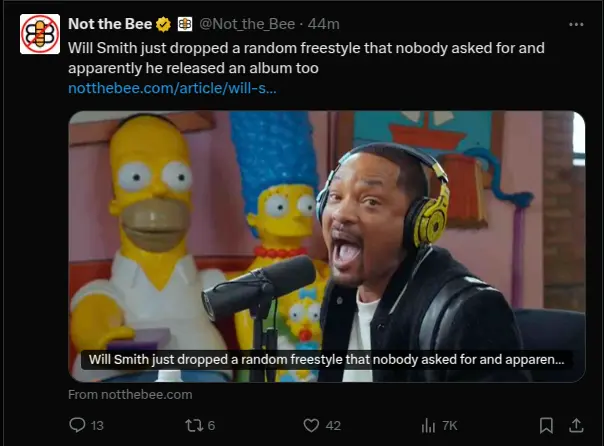Reply to the post via speech bubble icon
The image size is (604, 446).
(78, 425)
